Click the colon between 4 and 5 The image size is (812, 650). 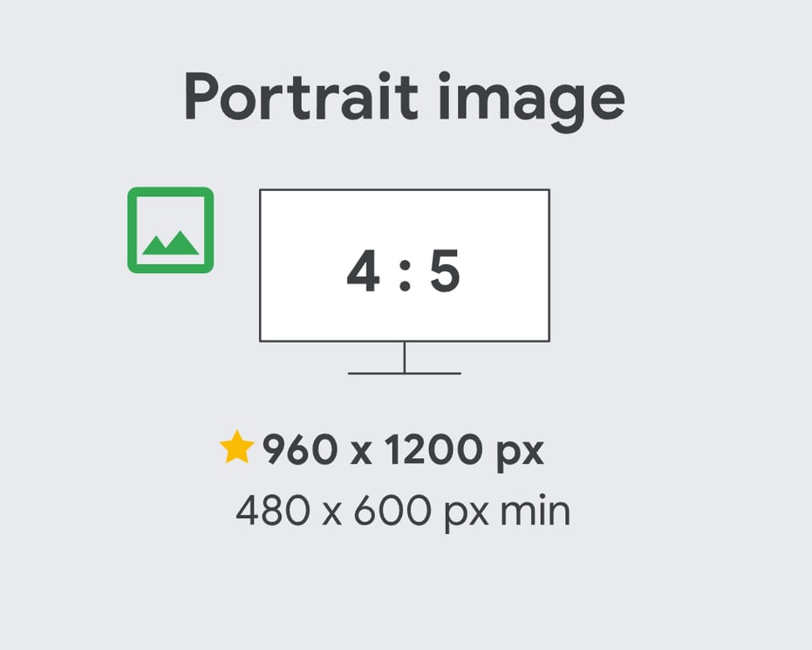(405, 275)
